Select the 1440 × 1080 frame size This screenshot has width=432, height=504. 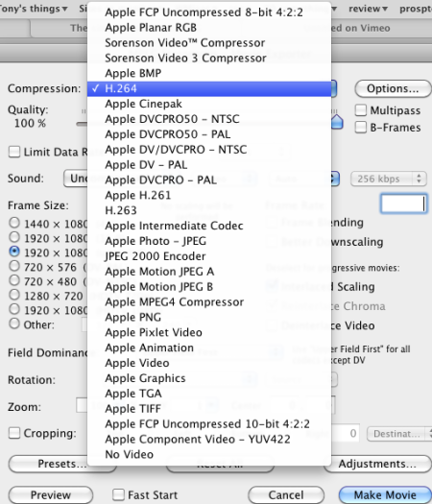coord(14,223)
